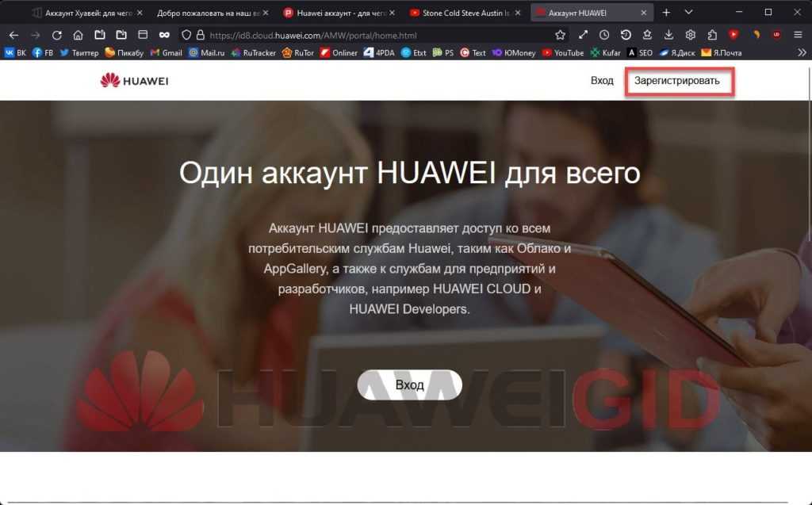Open the Onliner bookmark

(x=339, y=53)
